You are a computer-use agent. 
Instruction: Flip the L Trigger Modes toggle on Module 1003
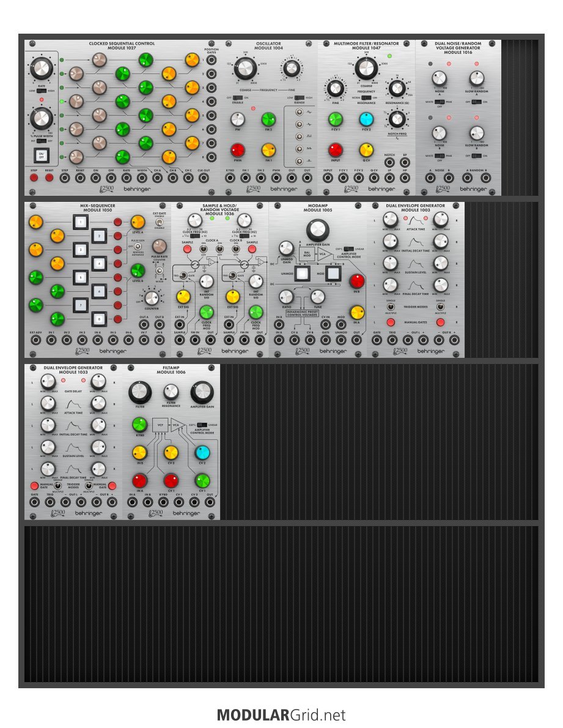[391, 307]
